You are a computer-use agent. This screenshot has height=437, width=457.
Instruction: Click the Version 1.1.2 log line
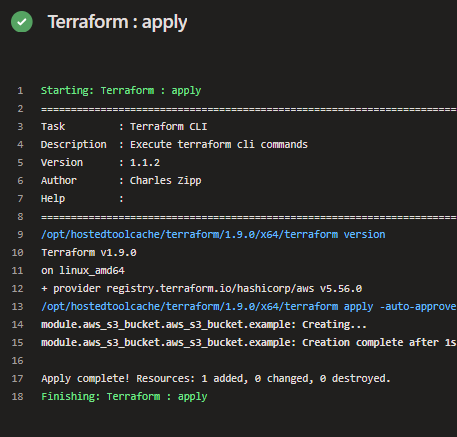[100, 162]
